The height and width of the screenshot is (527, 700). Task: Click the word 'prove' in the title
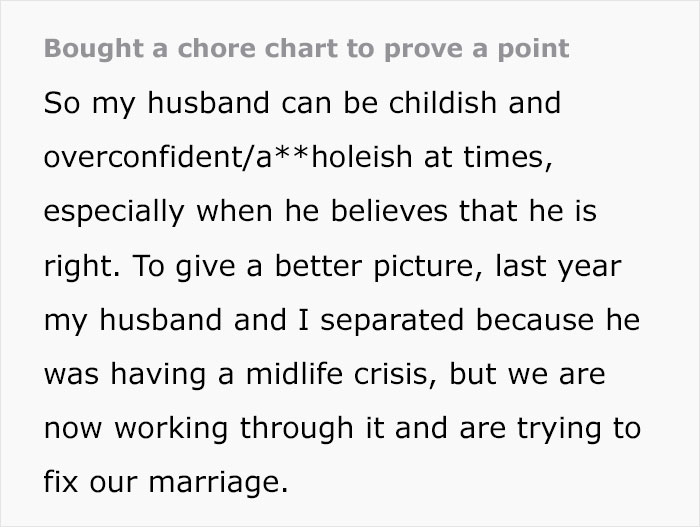pyautogui.click(x=423, y=50)
